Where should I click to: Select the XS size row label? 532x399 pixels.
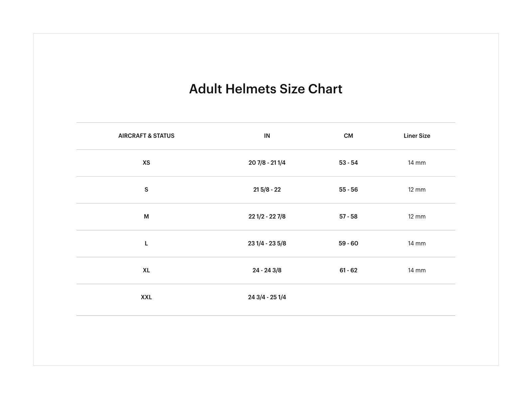tap(146, 163)
